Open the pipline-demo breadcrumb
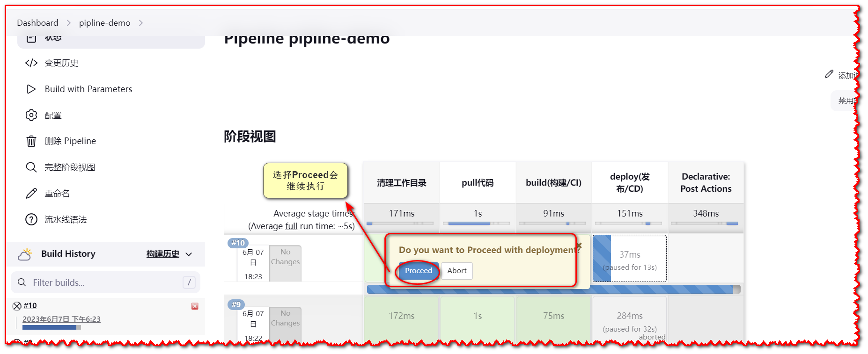The height and width of the screenshot is (354, 868). (104, 22)
